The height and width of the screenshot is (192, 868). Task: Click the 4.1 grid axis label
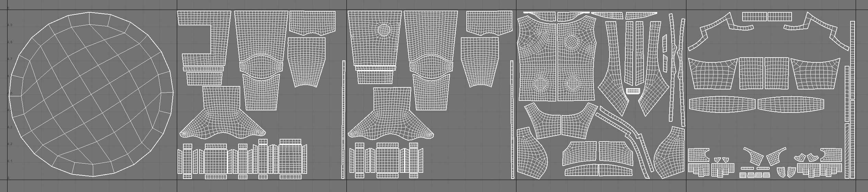click(x=10, y=161)
